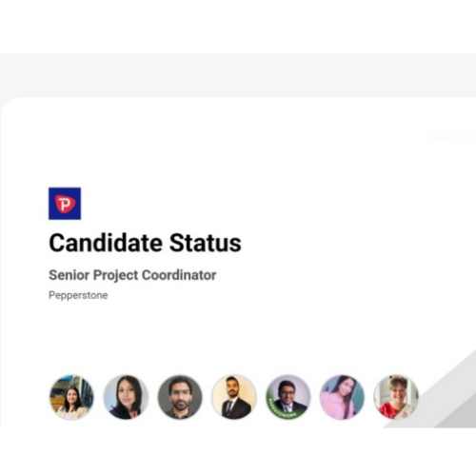Open bearded man avatar on gray background
Image resolution: width=476 pixels, height=476 pixels.
pos(180,397)
